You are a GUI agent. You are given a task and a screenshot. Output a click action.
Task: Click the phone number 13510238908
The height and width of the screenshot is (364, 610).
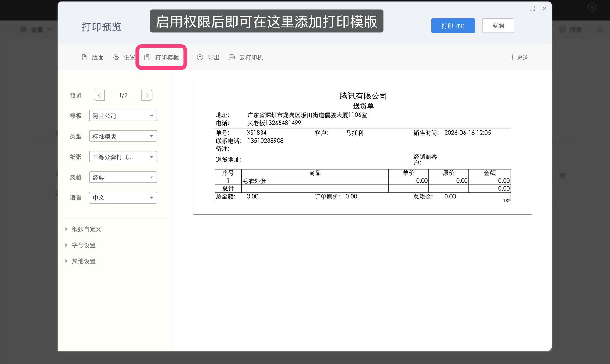click(265, 141)
